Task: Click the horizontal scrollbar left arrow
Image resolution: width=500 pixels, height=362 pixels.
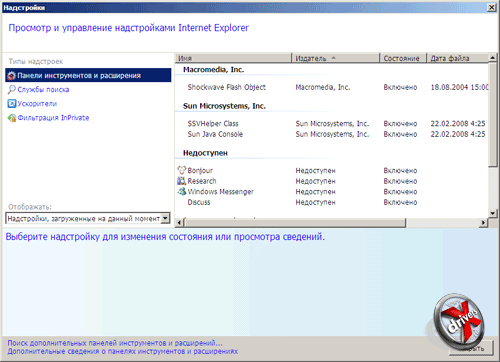Action: pyautogui.click(x=179, y=223)
